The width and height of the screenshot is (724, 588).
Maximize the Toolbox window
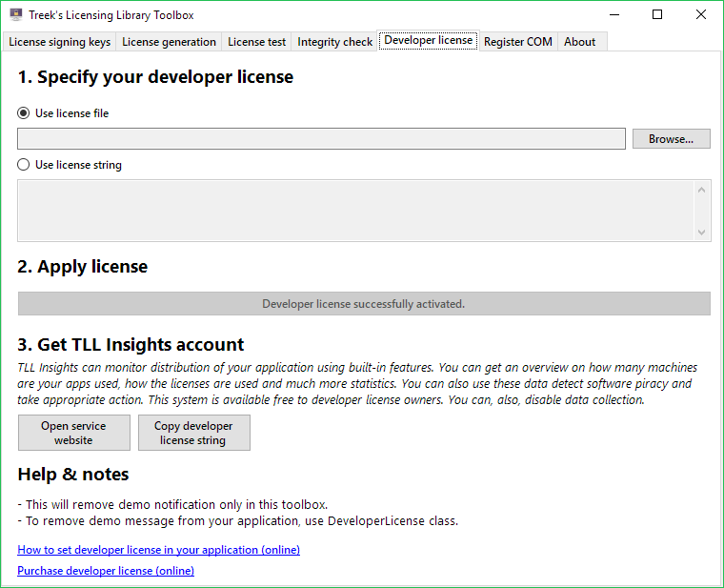tap(657, 15)
